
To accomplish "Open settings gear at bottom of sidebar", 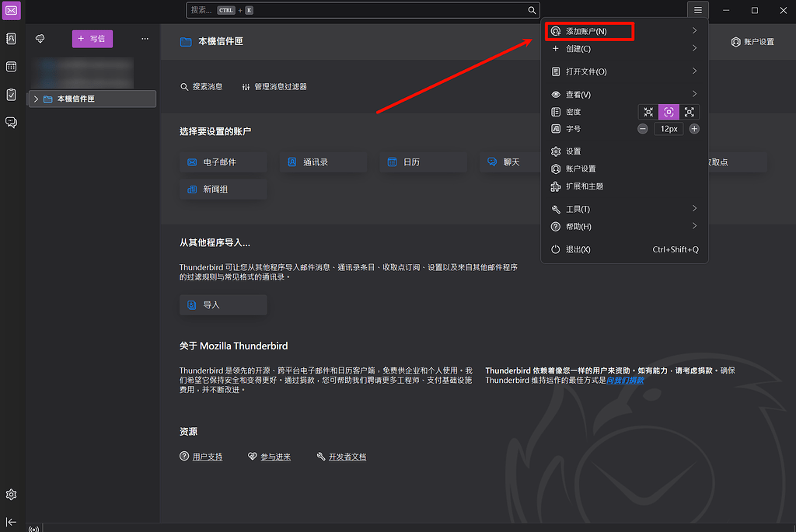I will click(x=11, y=495).
